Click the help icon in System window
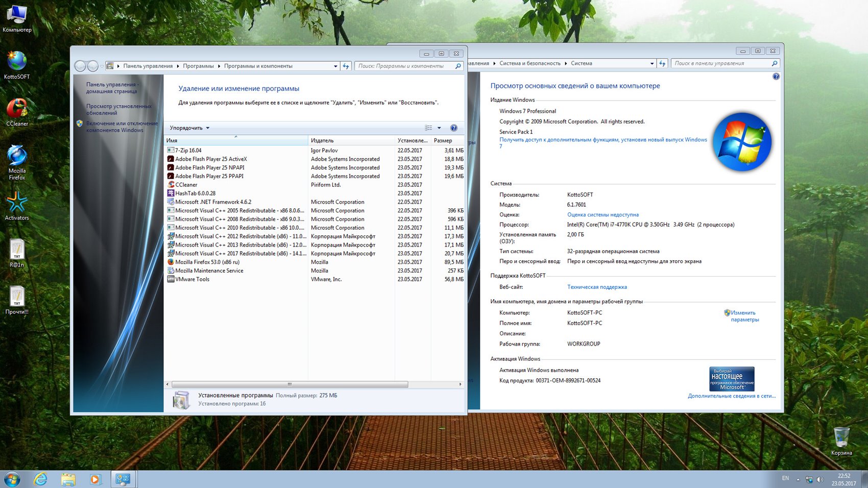Screen dimensions: 868x488 pos(776,77)
